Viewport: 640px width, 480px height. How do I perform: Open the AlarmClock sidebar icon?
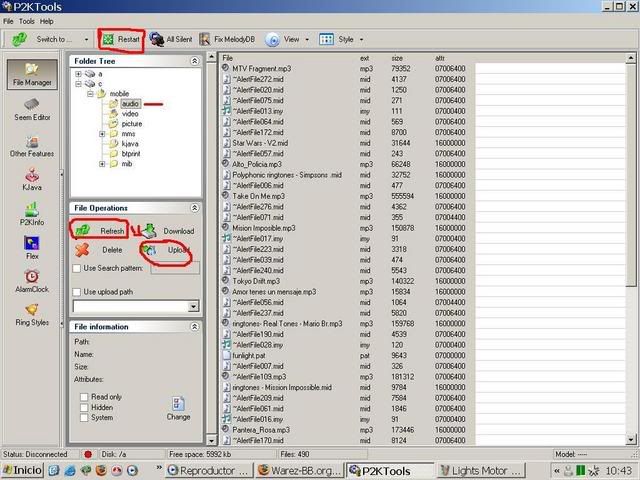coord(32,281)
